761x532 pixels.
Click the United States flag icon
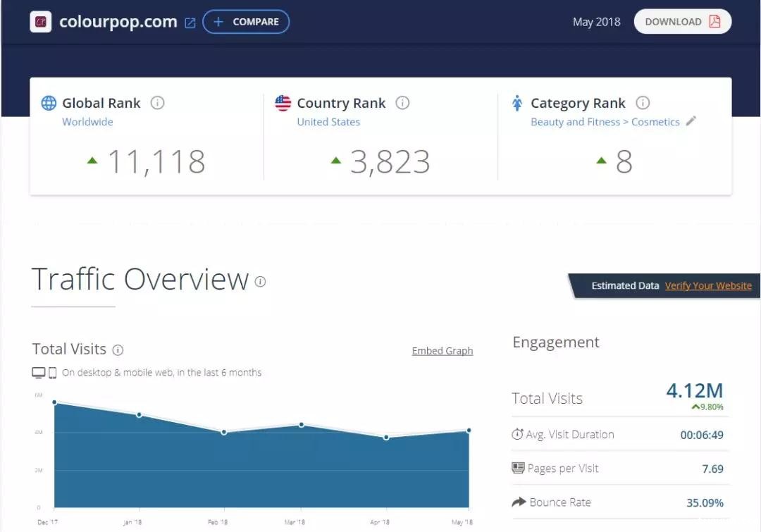(x=283, y=103)
